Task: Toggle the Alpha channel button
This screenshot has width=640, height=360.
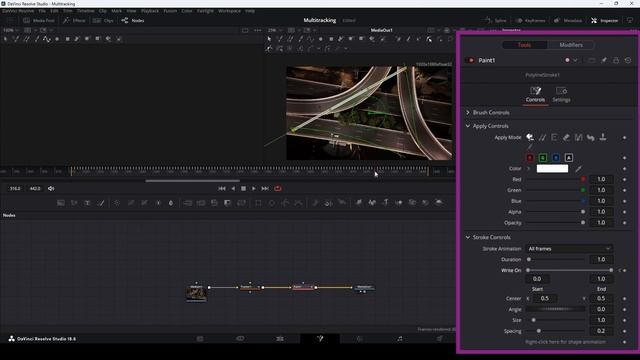Action: pyautogui.click(x=569, y=158)
